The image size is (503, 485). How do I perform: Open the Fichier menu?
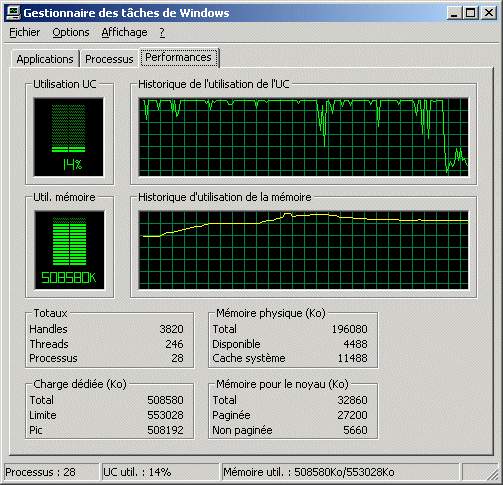coord(24,32)
